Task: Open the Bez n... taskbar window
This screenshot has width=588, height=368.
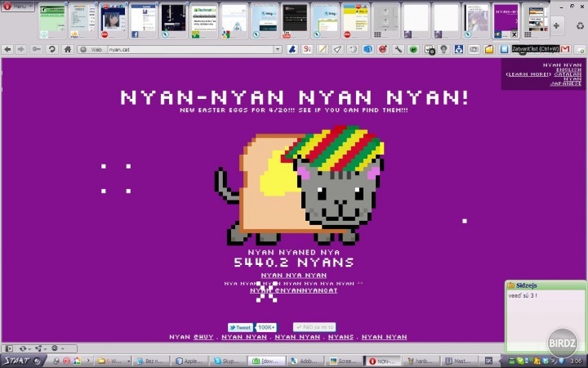Action: (150, 361)
